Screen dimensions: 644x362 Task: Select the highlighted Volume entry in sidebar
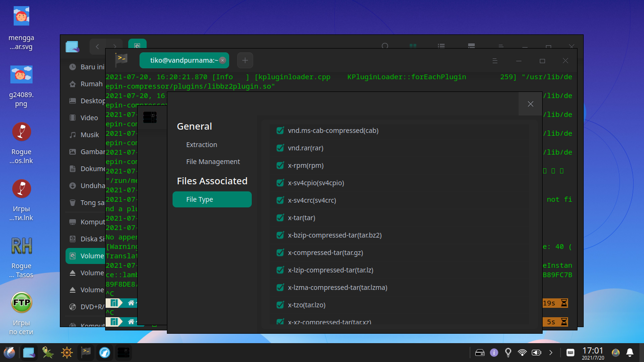tap(86, 256)
